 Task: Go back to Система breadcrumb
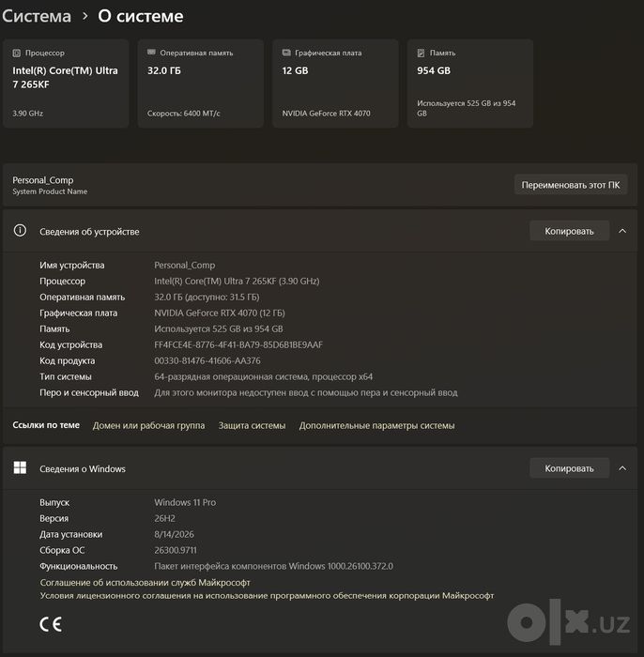click(x=37, y=16)
